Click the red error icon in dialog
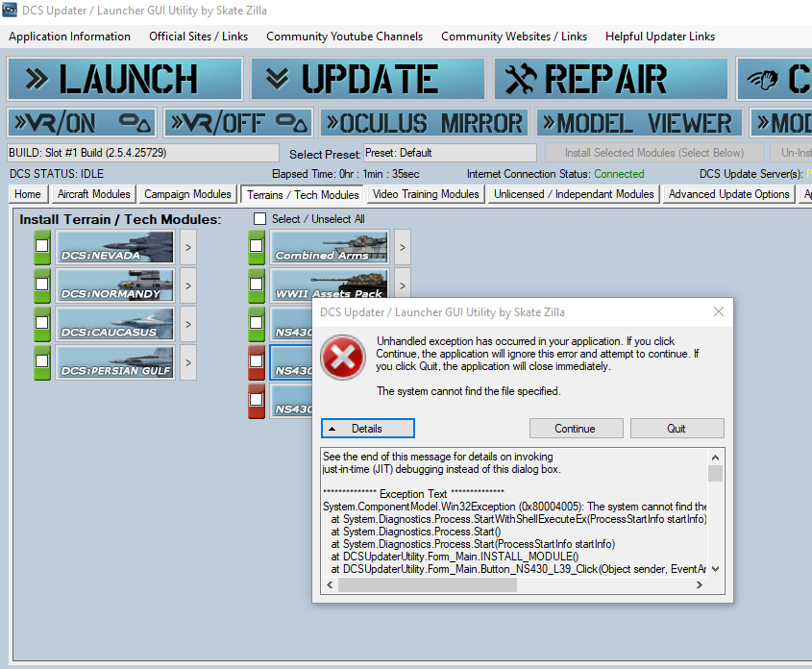This screenshot has height=669, width=812. click(343, 357)
